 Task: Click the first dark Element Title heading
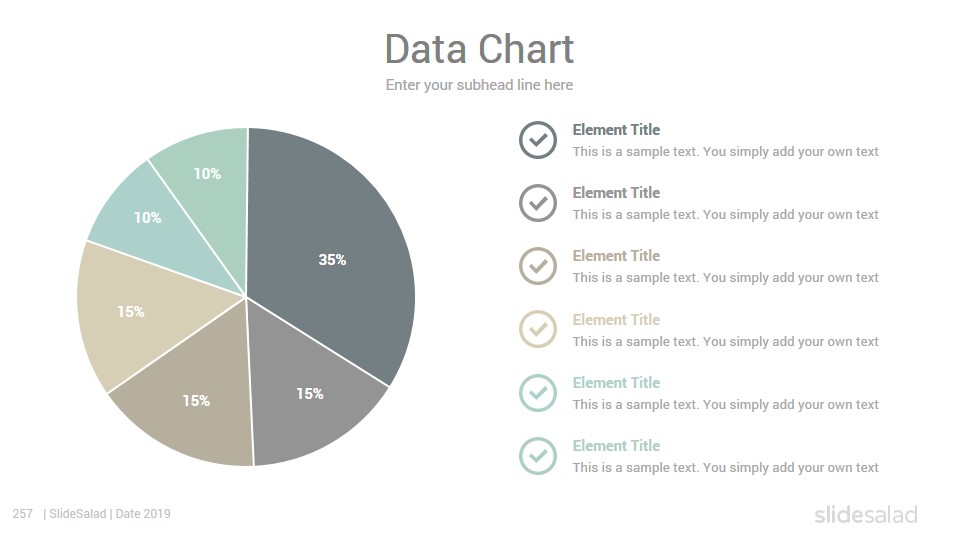616,130
